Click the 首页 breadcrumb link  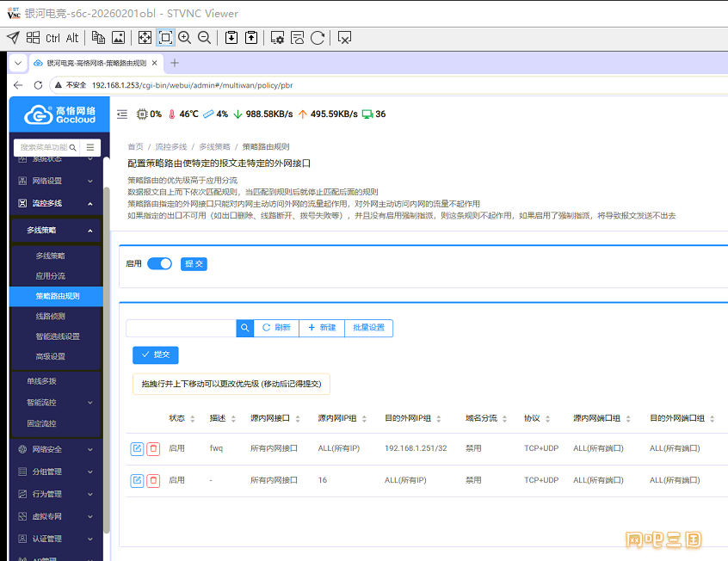coord(136,147)
